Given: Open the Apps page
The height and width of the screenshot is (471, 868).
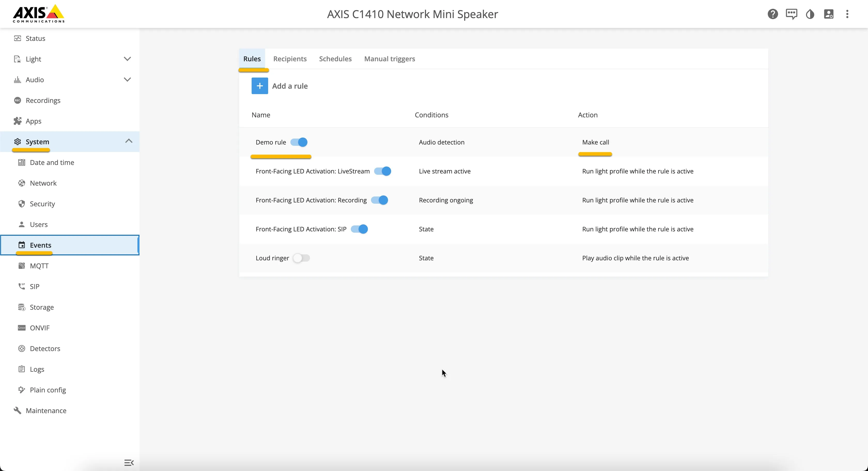Looking at the screenshot, I should (70, 121).
